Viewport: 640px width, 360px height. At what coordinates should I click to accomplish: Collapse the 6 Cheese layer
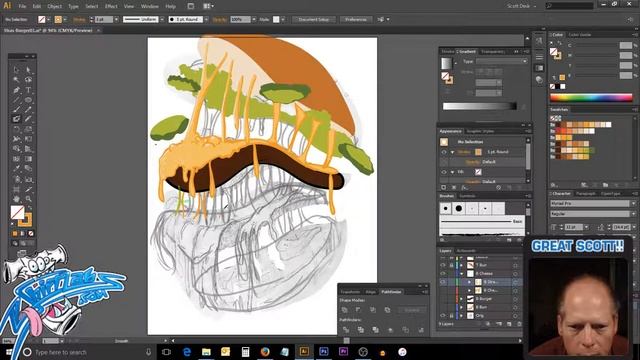coord(462,273)
